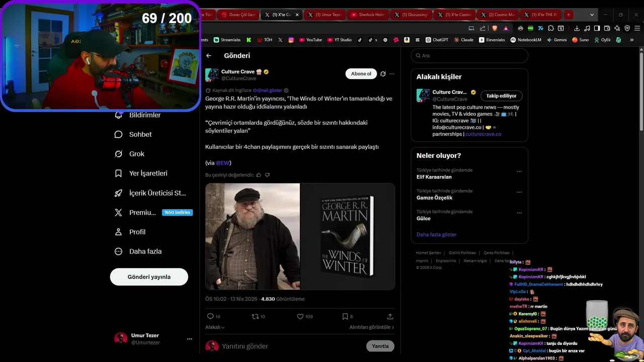Open Yer İşaretleri in the X sidebar

141,173
